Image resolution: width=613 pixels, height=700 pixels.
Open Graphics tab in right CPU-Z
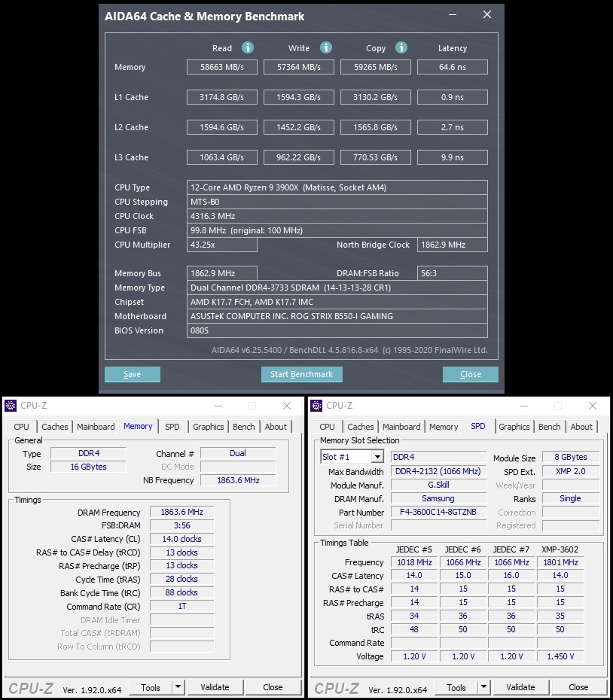[x=514, y=427]
